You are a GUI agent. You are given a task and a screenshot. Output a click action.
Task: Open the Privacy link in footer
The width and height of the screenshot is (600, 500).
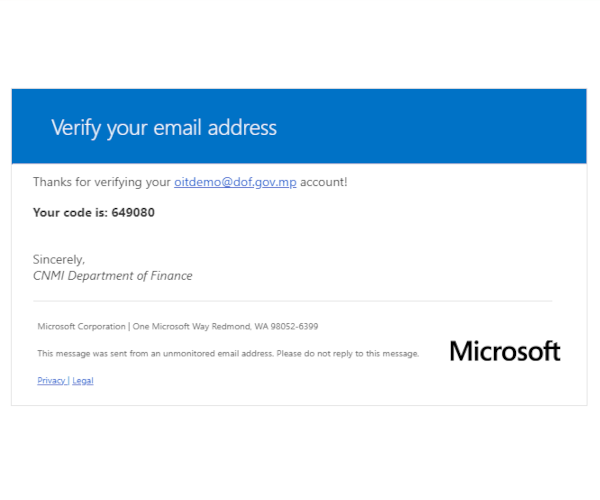pyautogui.click(x=51, y=381)
